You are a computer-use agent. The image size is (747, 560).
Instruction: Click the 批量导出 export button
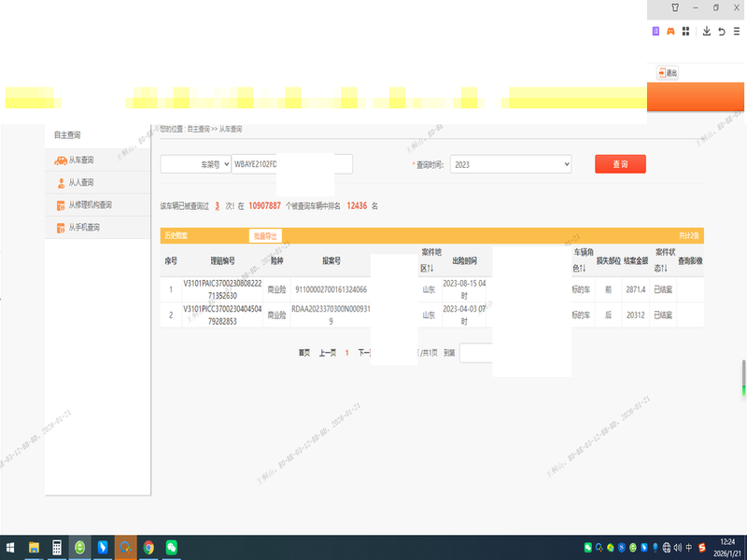tap(264, 236)
